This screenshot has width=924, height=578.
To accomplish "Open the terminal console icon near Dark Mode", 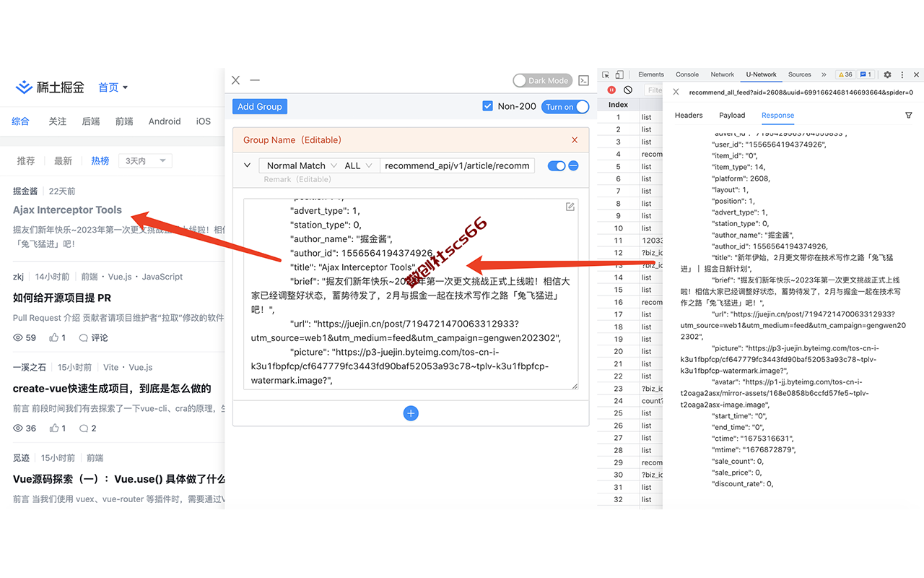I will [x=584, y=80].
